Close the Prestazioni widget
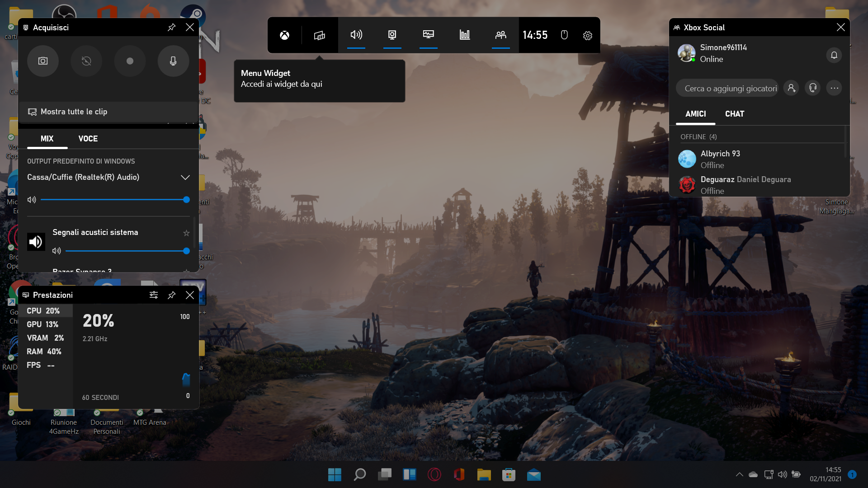The height and width of the screenshot is (488, 868). coord(190,295)
